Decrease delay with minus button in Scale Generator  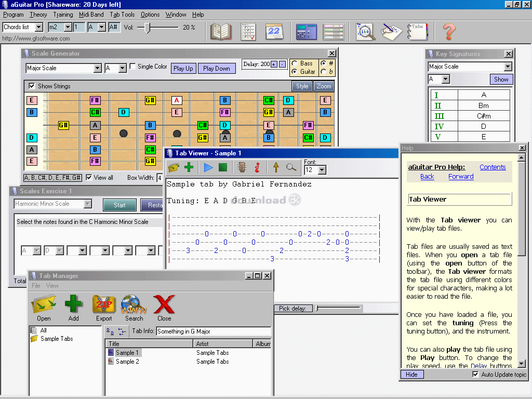coord(282,64)
